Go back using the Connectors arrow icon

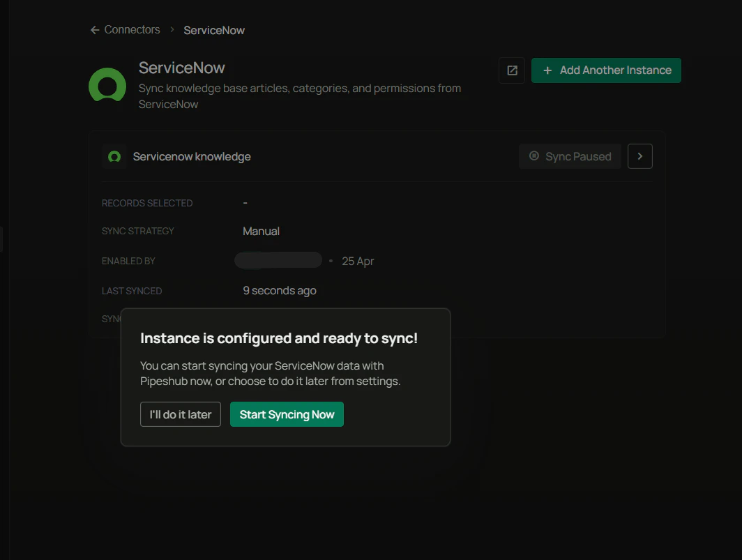(95, 30)
